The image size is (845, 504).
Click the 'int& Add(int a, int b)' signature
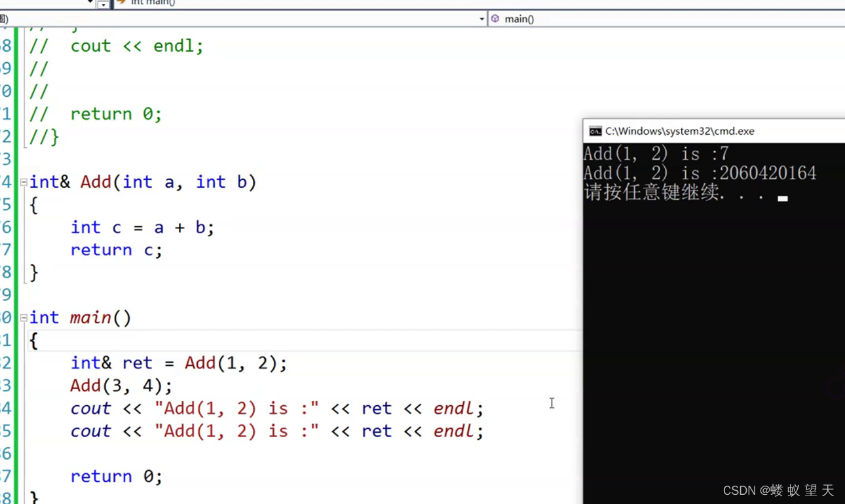tap(143, 182)
